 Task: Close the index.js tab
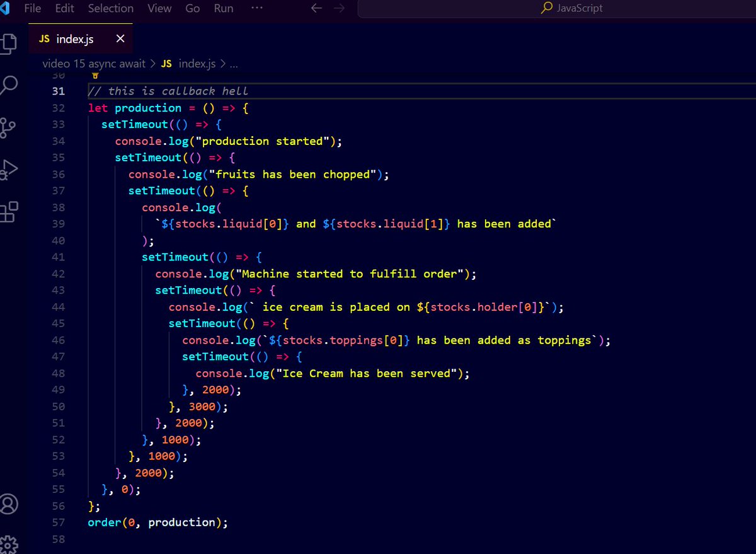120,39
